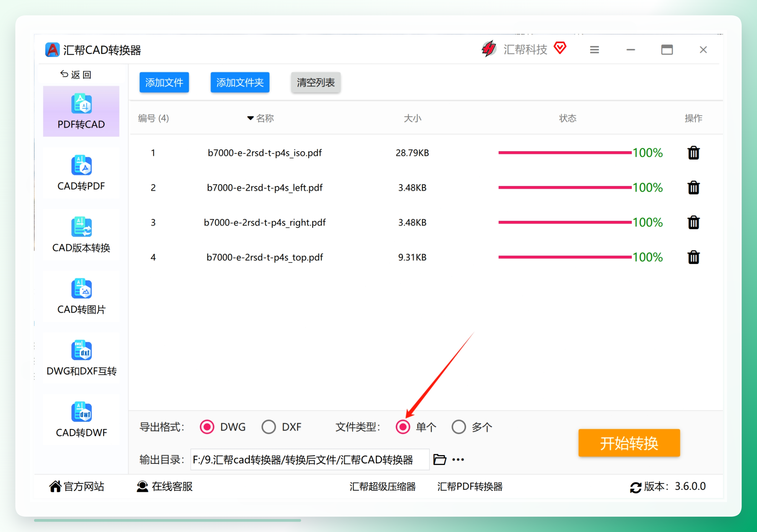Click the 汇帮科技 lightning logo

(489, 49)
